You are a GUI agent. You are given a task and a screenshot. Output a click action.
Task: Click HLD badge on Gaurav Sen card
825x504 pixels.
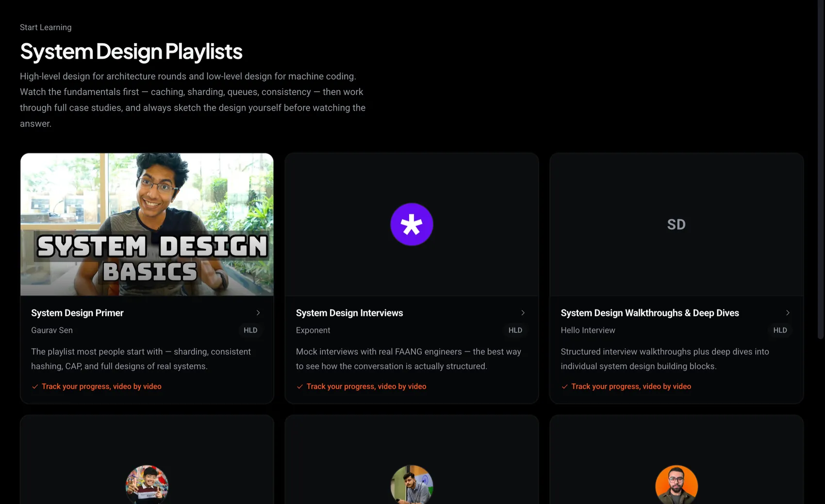click(x=250, y=330)
